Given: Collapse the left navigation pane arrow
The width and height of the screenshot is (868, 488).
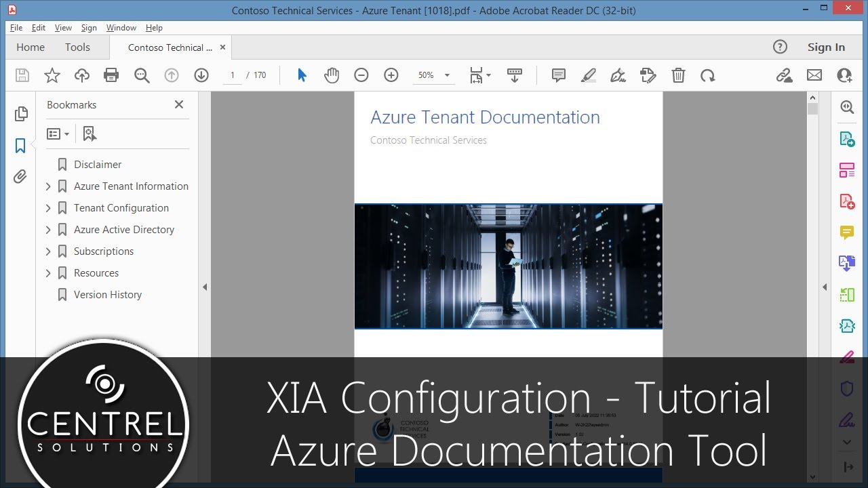Looking at the screenshot, I should [x=205, y=287].
